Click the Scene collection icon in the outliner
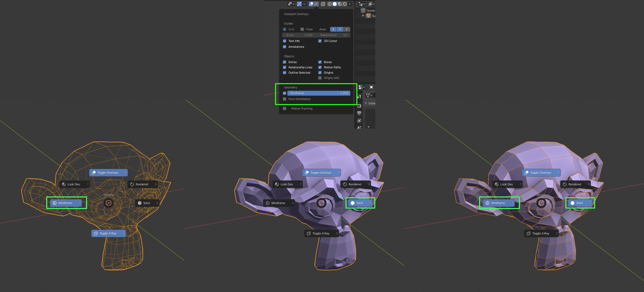This screenshot has height=292, width=644. [363, 11]
